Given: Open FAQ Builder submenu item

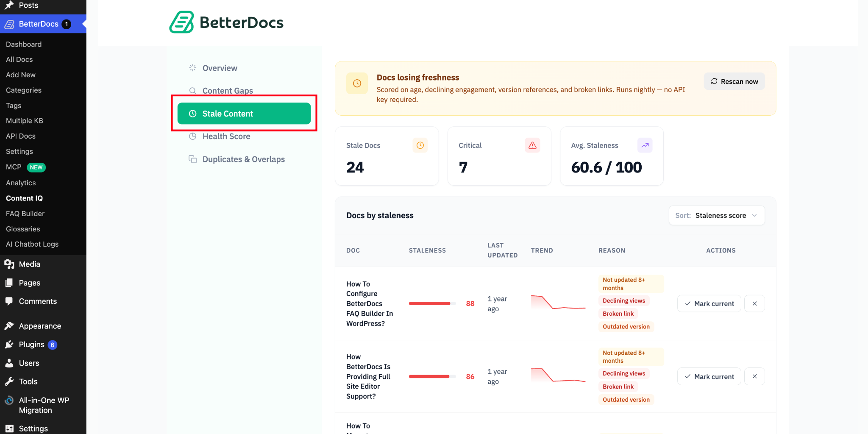Looking at the screenshot, I should 25,214.
